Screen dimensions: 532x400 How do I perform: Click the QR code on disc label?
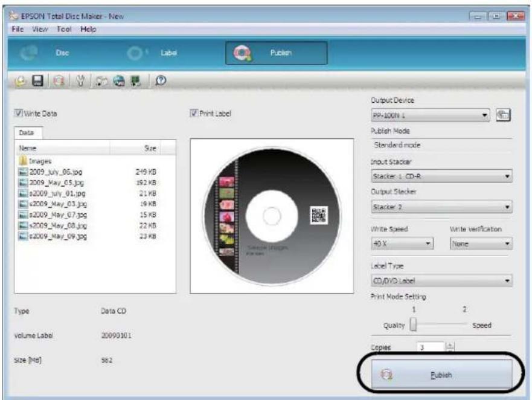(x=319, y=215)
